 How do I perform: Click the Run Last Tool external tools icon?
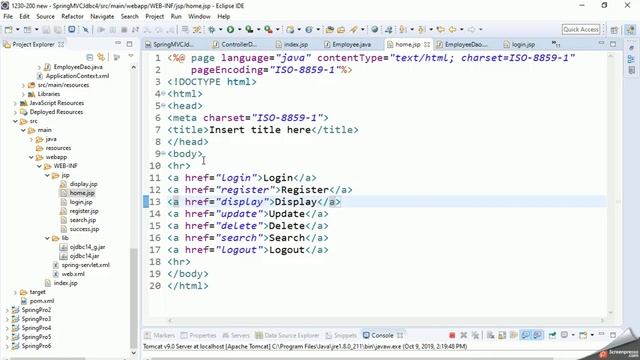[x=268, y=29]
